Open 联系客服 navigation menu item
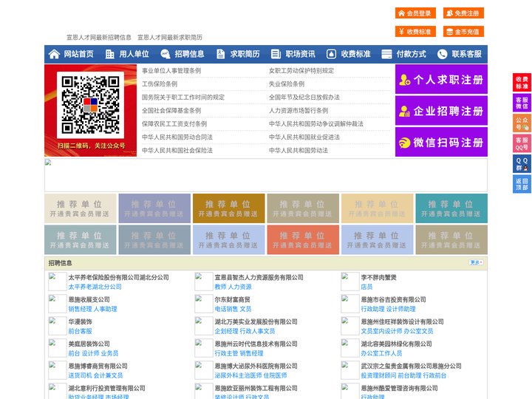Image resolution: width=532 pixels, height=399 pixels. click(x=466, y=54)
